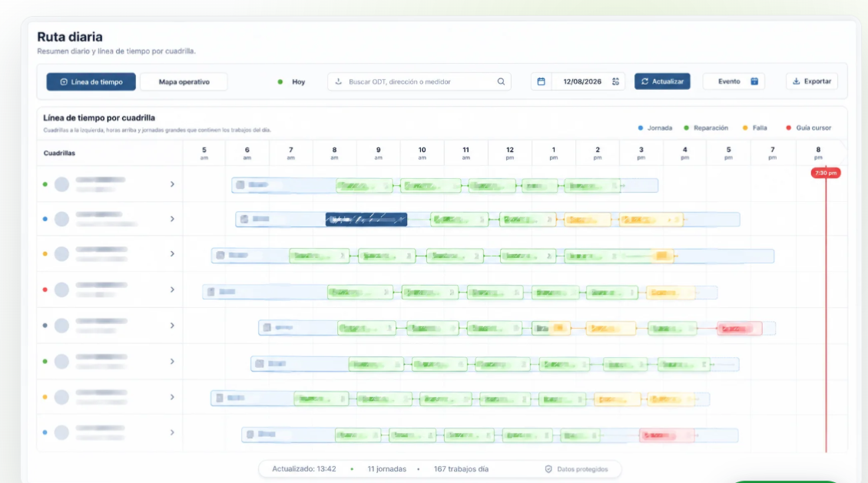Click the shift icon starting the first crew's bar
This screenshot has width=868, height=483.
(x=240, y=185)
